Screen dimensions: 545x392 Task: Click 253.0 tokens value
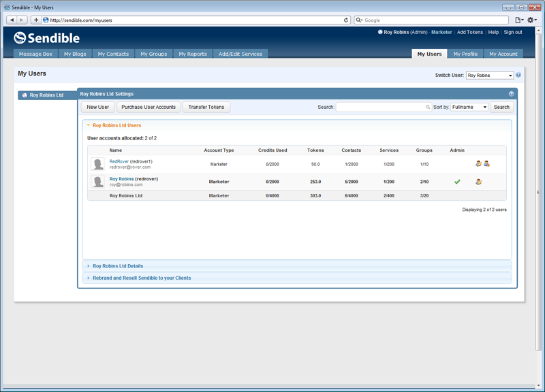(x=315, y=182)
